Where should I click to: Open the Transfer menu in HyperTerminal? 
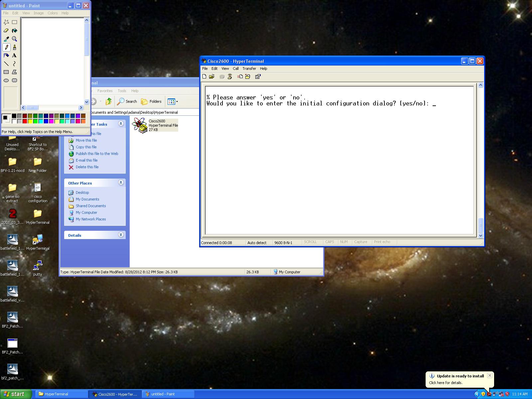click(x=249, y=68)
